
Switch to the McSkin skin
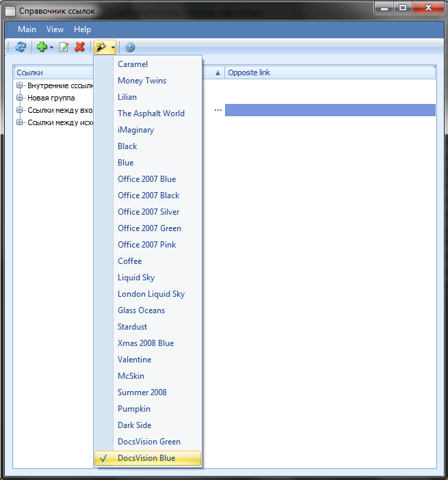tap(148, 376)
